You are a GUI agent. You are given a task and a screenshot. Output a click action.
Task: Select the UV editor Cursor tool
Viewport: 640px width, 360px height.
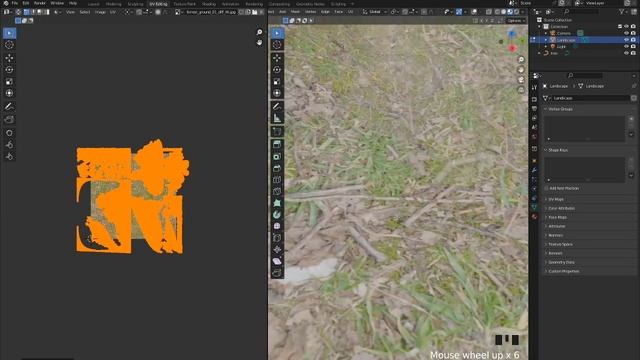pyautogui.click(x=9, y=45)
